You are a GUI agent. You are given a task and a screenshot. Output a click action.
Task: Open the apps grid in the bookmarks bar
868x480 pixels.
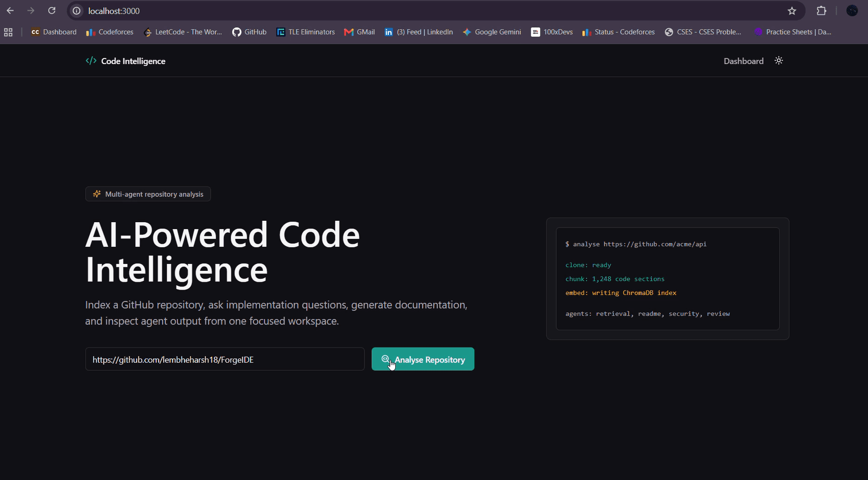[8, 32]
